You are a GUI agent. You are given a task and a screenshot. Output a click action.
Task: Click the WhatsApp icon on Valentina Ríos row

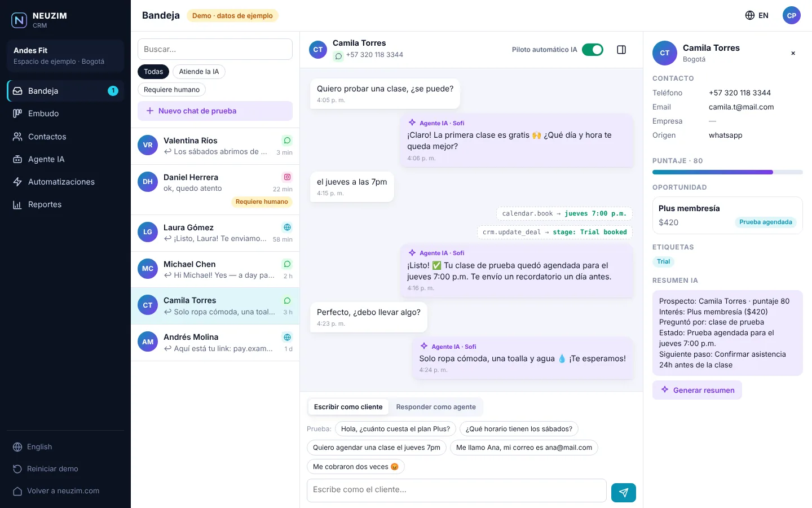[x=287, y=141]
